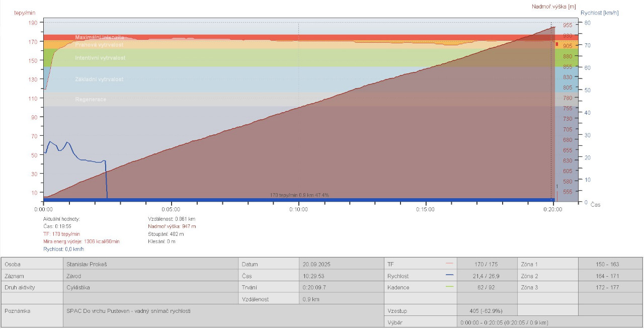
Task: Click the 0:10:00 time axis tick label
Action: coord(298,210)
